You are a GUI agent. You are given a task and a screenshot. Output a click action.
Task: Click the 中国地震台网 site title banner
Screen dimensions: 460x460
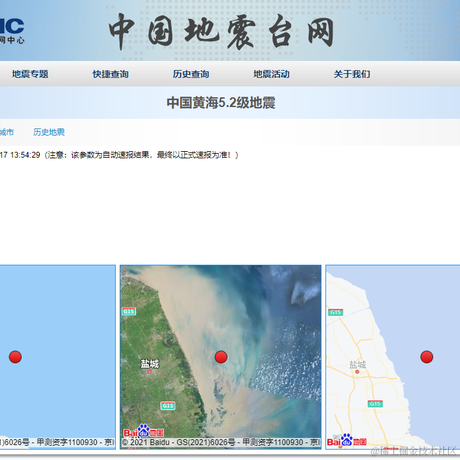pos(221,31)
